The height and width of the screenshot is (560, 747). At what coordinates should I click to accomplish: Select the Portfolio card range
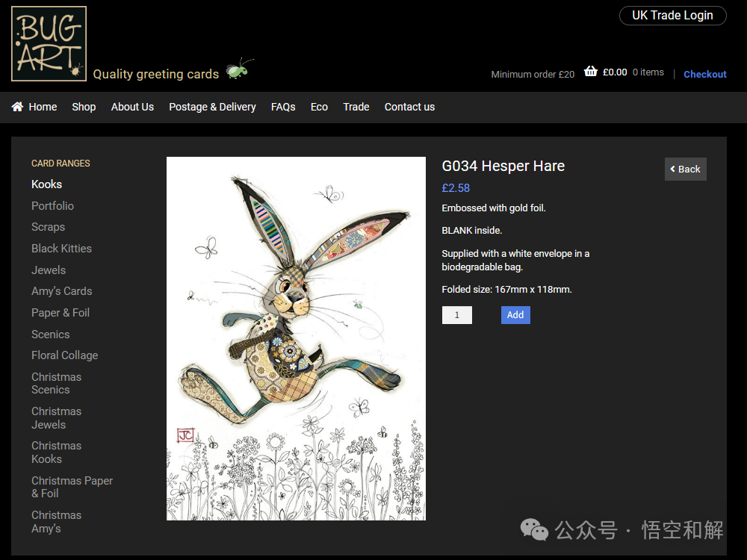pos(52,206)
